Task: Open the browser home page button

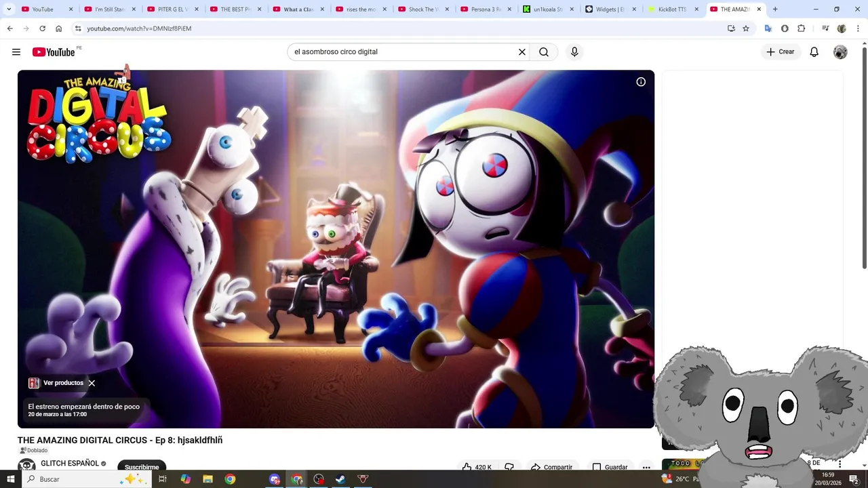Action: [x=59, y=28]
